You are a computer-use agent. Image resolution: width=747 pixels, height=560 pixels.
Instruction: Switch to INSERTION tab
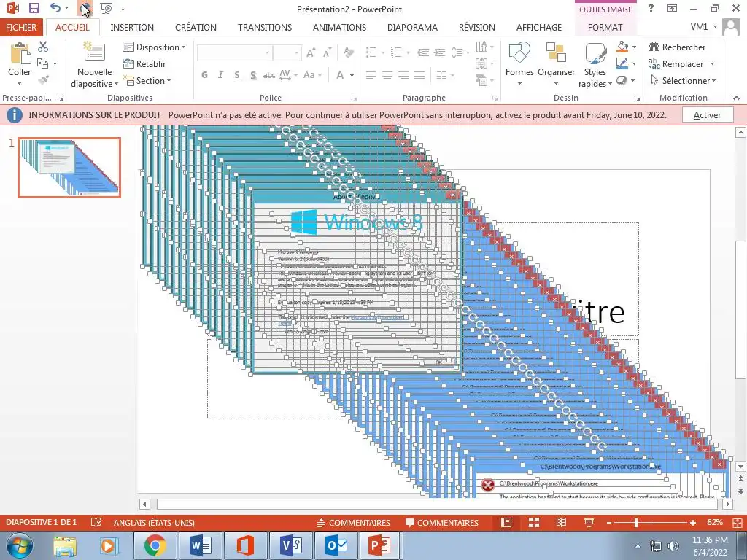(x=132, y=27)
